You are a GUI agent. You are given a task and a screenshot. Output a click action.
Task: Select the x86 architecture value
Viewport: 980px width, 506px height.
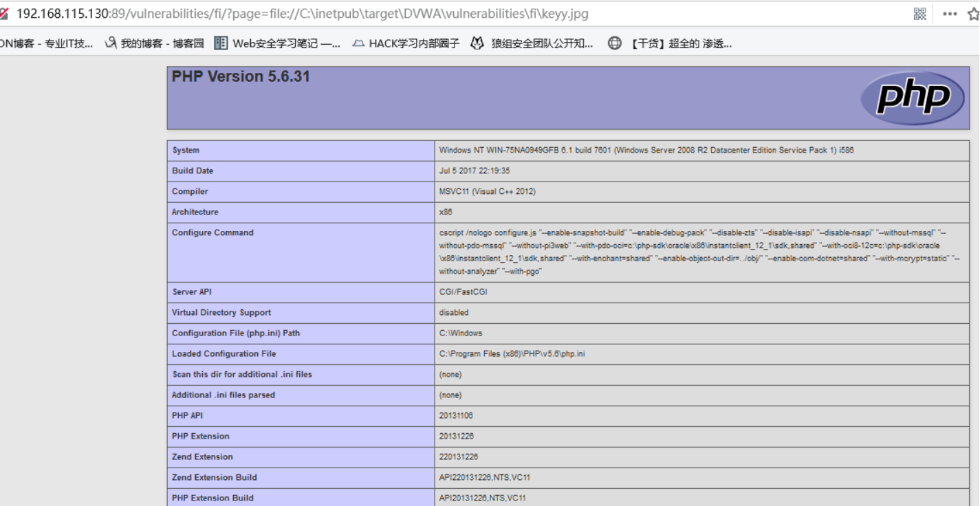446,212
